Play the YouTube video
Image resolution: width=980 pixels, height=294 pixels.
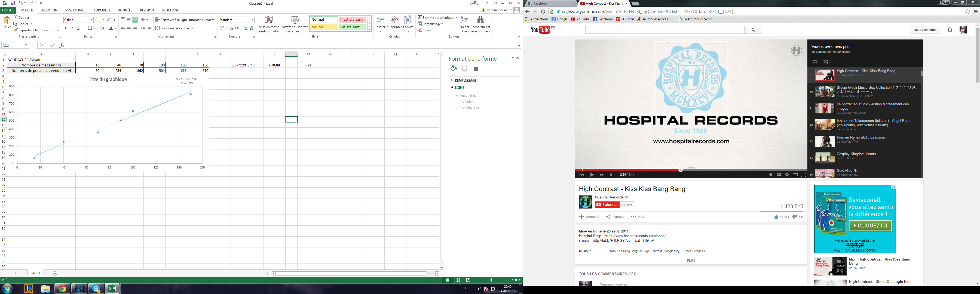(592, 174)
